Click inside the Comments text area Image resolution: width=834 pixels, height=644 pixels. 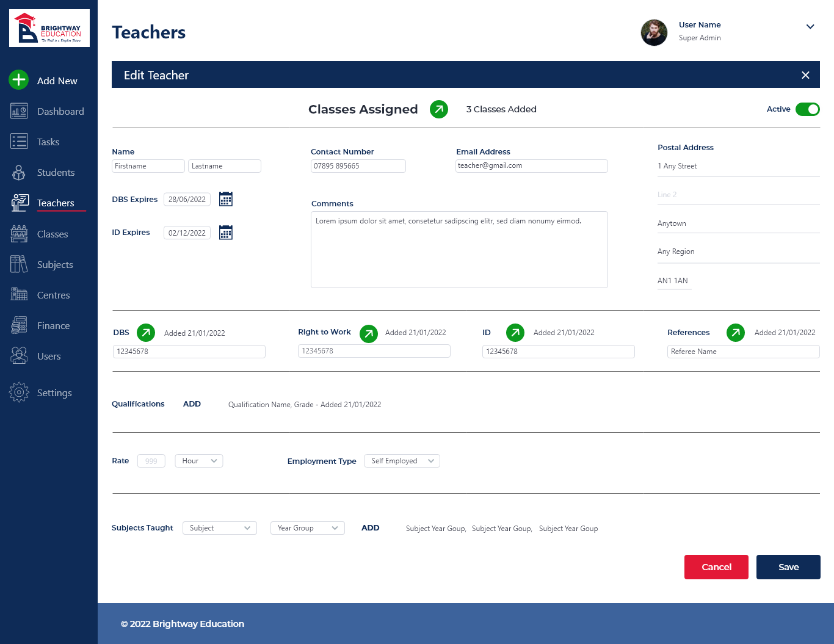[459, 250]
